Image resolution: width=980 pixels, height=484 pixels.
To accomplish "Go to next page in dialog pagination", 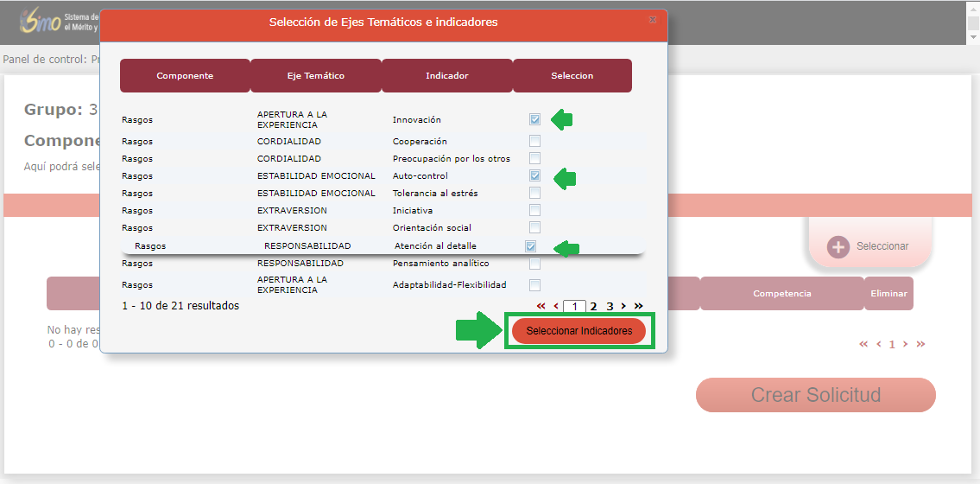I will (x=623, y=306).
